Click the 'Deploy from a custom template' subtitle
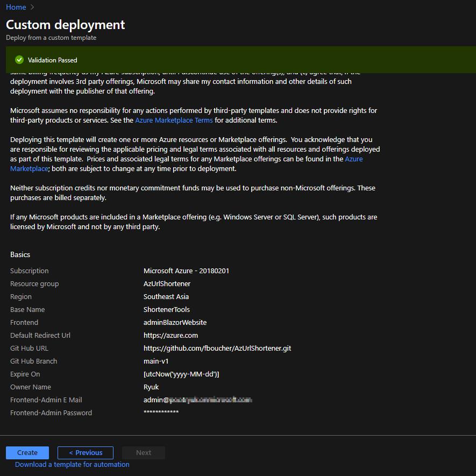Image resolution: width=476 pixels, height=476 pixels. pos(51,38)
